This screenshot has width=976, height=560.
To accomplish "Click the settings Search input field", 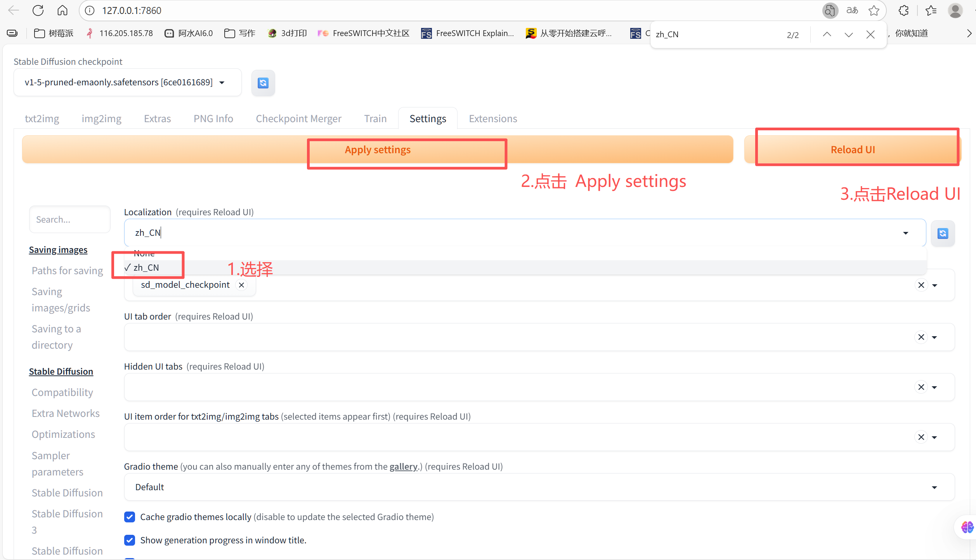I will 70,220.
